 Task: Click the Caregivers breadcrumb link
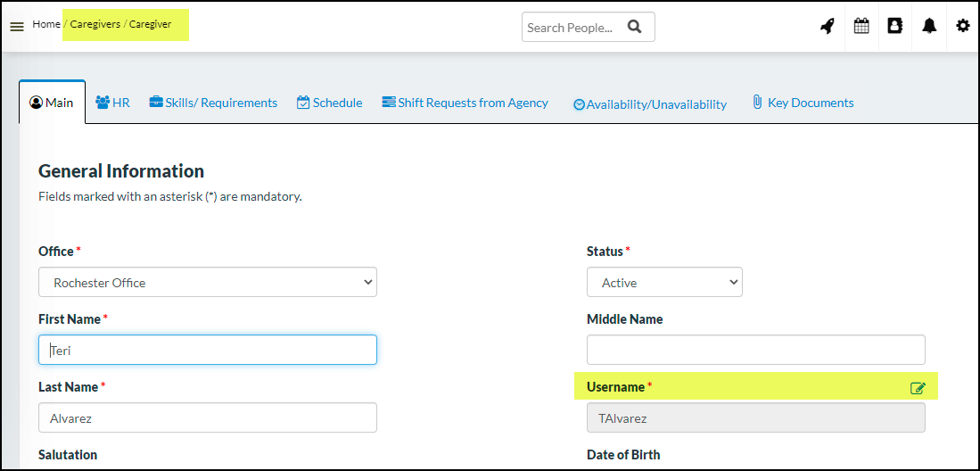click(95, 24)
